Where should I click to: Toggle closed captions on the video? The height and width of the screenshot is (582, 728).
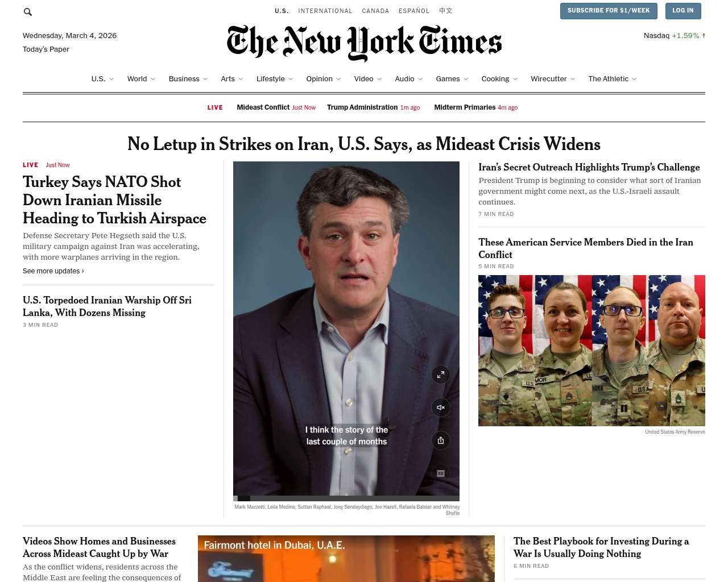click(x=441, y=473)
